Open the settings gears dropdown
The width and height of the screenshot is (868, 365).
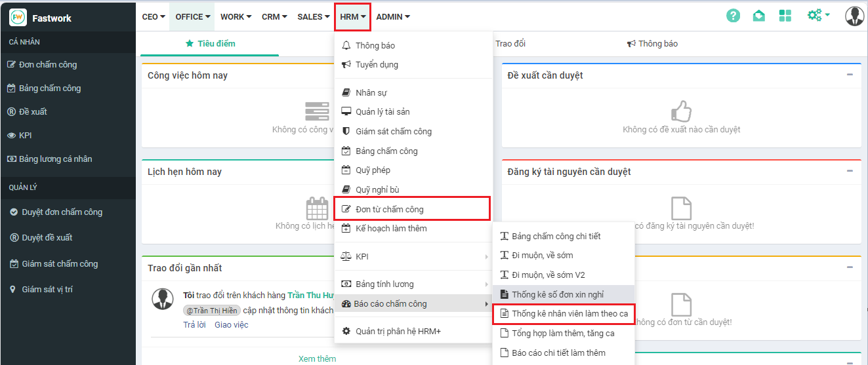coord(818,15)
